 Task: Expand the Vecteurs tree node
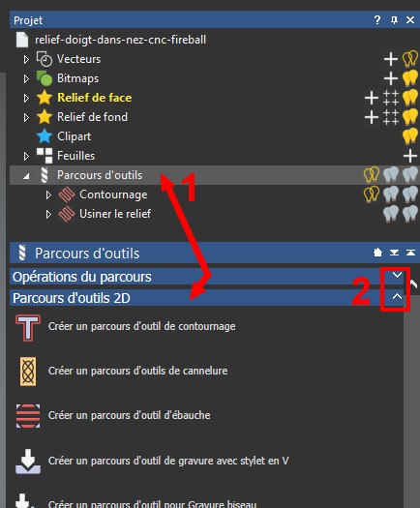pyautogui.click(x=26, y=59)
